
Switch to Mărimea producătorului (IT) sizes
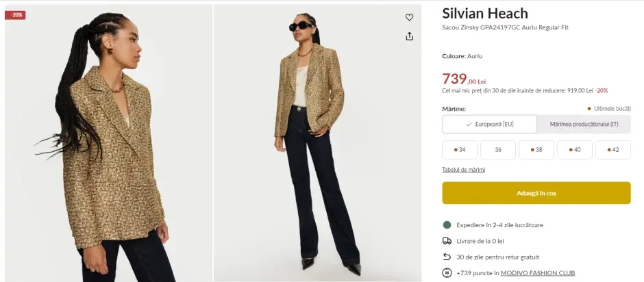pyautogui.click(x=584, y=124)
